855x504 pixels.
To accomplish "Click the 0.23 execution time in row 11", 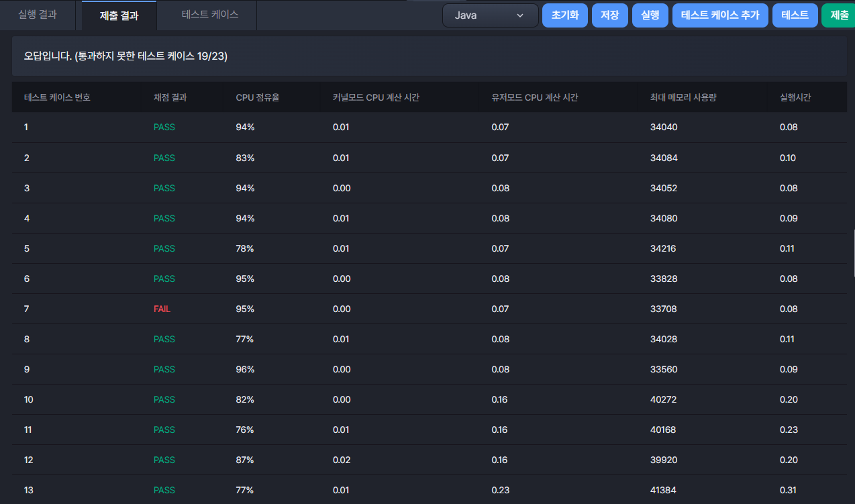I will point(789,430).
